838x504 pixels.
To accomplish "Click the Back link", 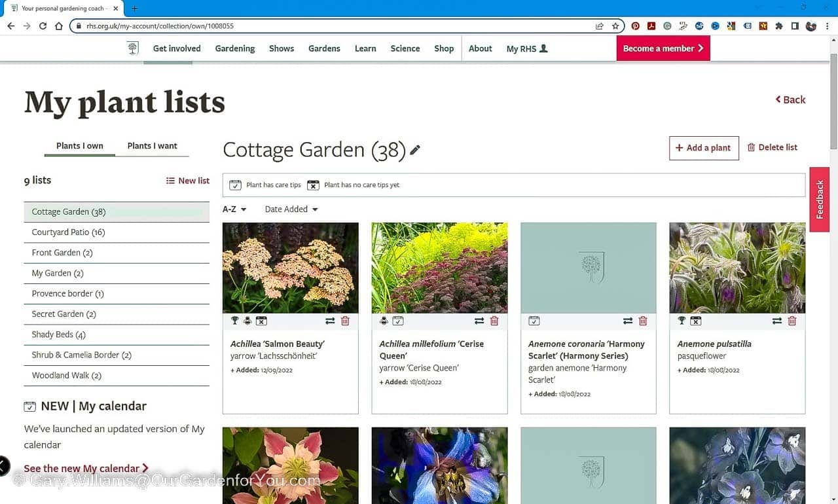I will (x=790, y=99).
